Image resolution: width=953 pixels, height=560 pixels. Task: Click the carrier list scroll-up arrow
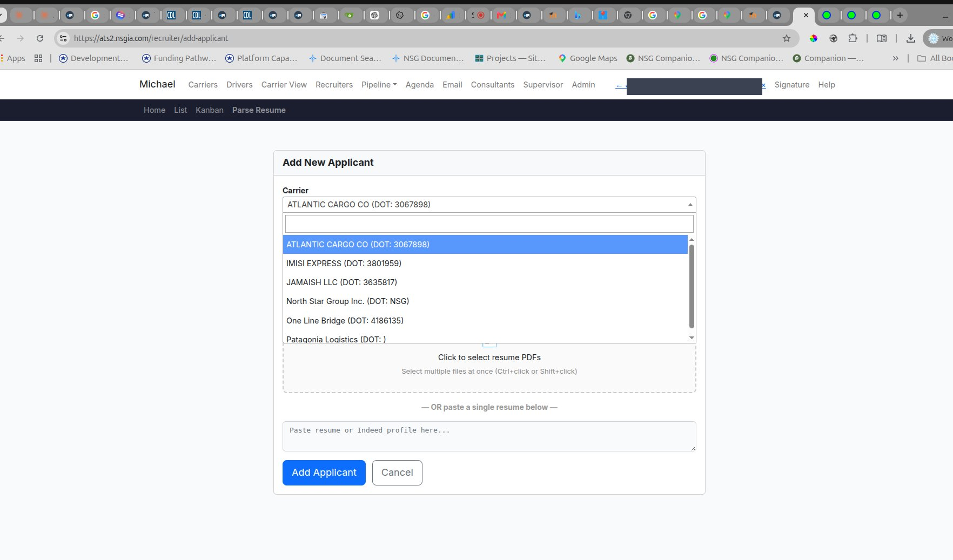click(692, 239)
